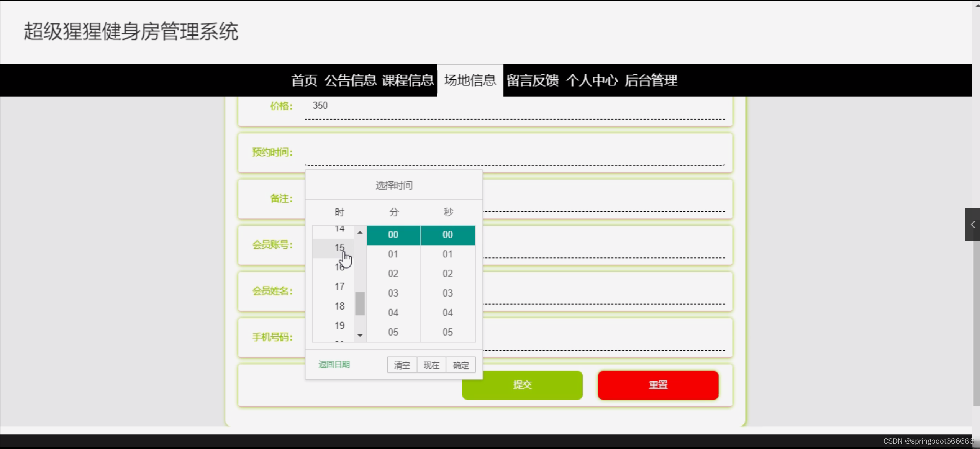The height and width of the screenshot is (449, 980).
Task: Expand the right side collapsed panel arrow
Action: point(972,224)
